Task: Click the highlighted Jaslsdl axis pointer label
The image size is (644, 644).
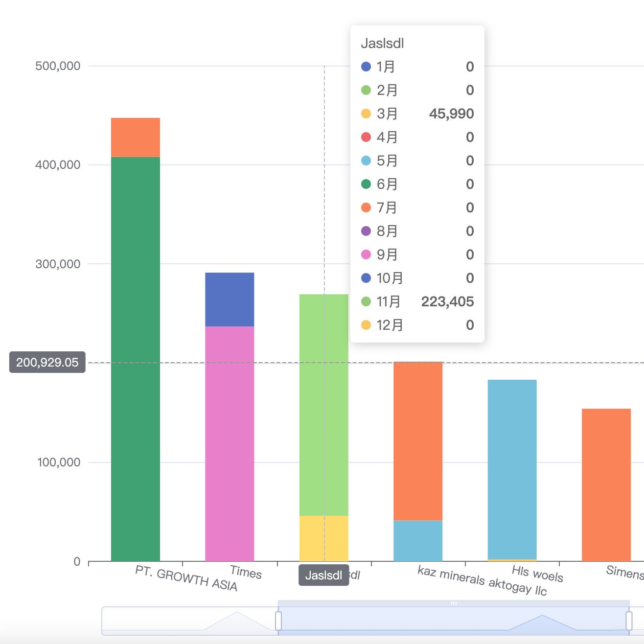Action: [323, 575]
